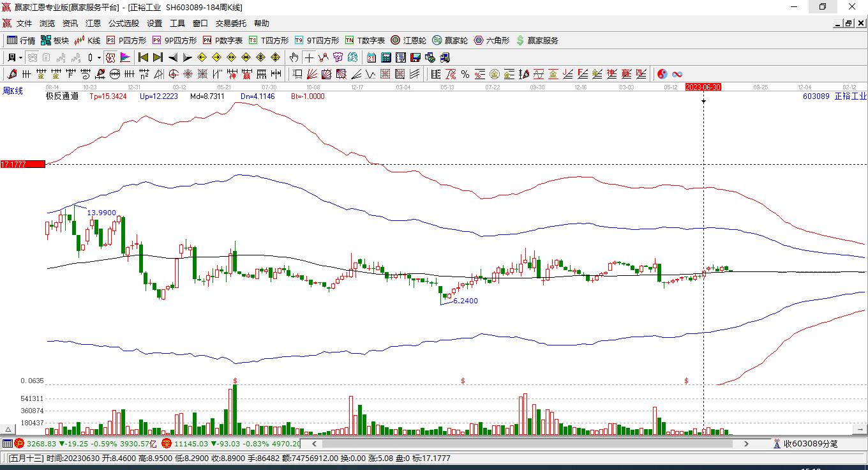Select the red grid square tool
Image resolution: width=868 pixels, height=470 pixels.
tap(385, 74)
